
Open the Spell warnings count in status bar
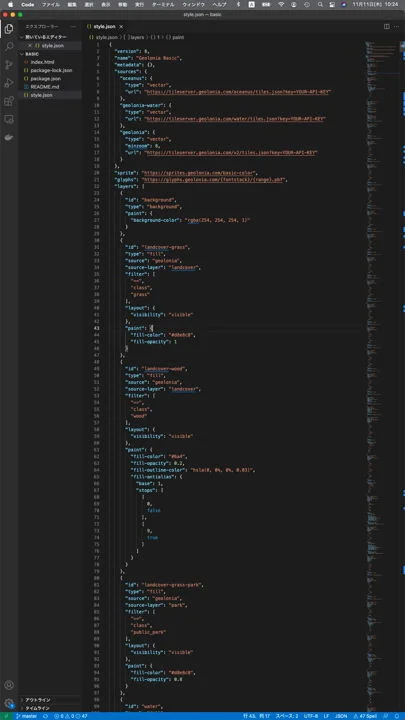(366, 716)
